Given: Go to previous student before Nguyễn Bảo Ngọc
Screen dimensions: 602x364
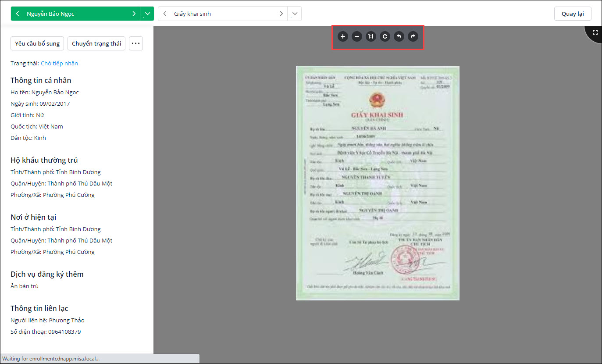Looking at the screenshot, I should tap(18, 14).
